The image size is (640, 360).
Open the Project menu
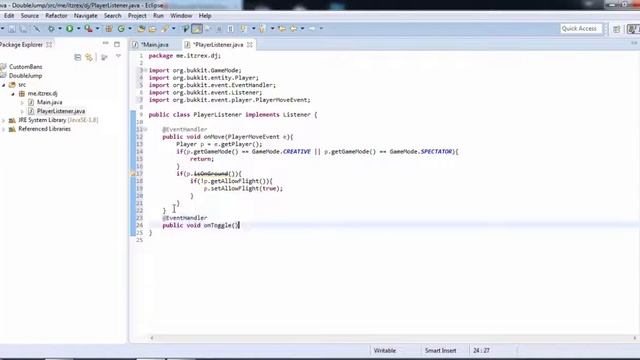(137, 16)
